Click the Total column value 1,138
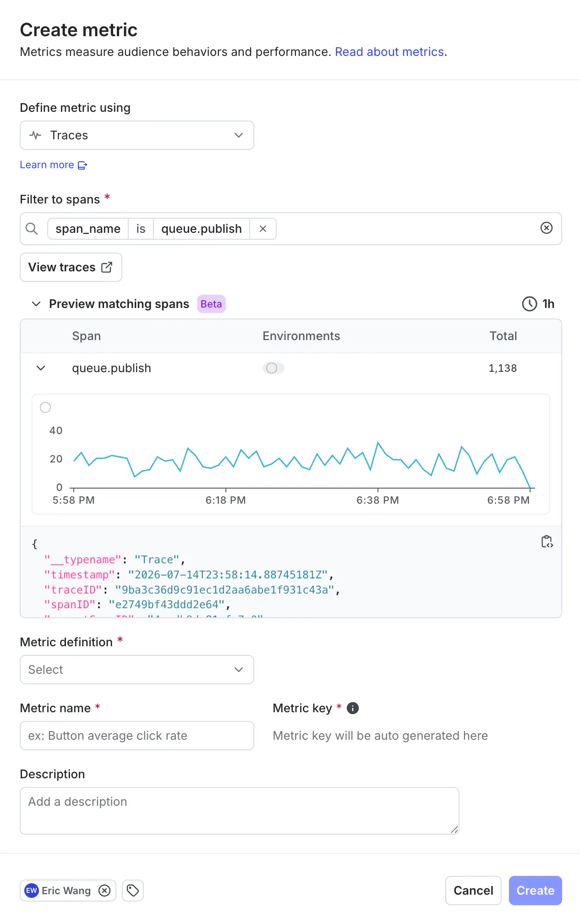The image size is (580, 924). [x=503, y=368]
